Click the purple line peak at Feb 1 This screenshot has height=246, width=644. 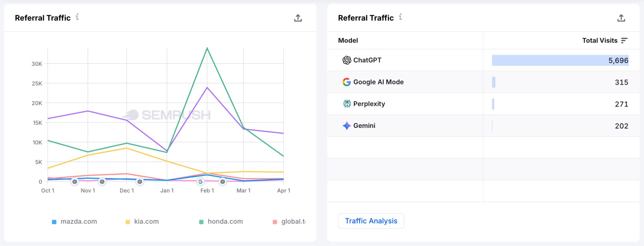click(x=207, y=88)
